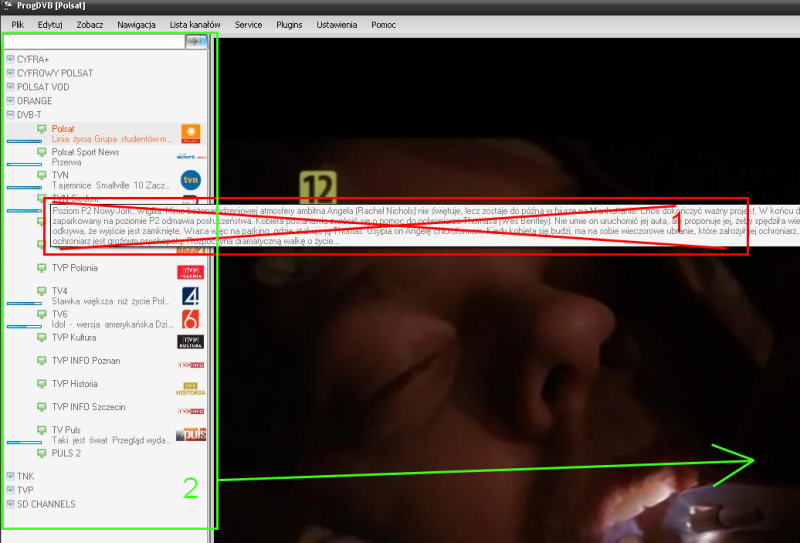Click the Polsat channel logo

point(191,134)
